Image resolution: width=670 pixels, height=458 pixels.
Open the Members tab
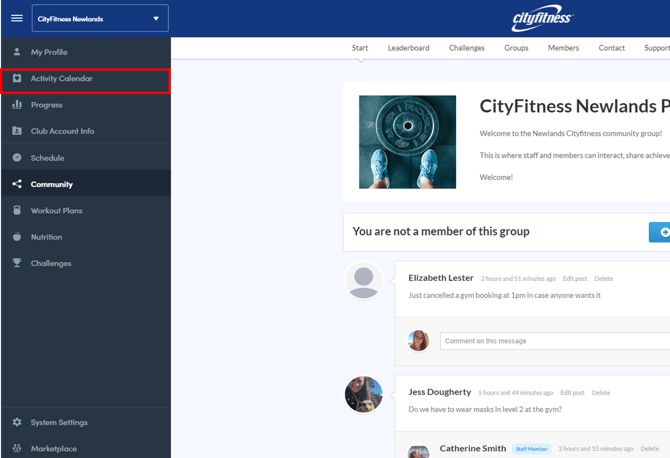(x=563, y=48)
